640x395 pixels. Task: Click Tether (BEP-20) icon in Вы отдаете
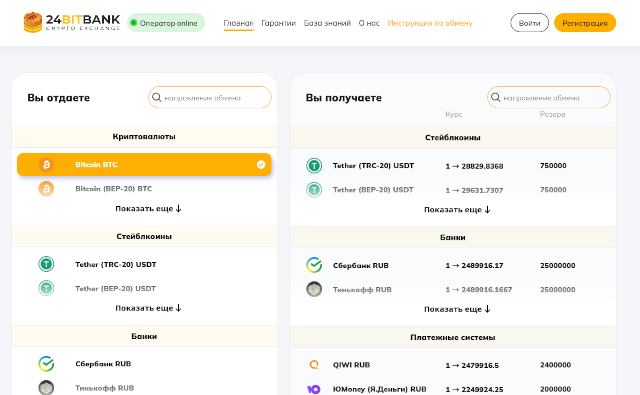pyautogui.click(x=46, y=288)
